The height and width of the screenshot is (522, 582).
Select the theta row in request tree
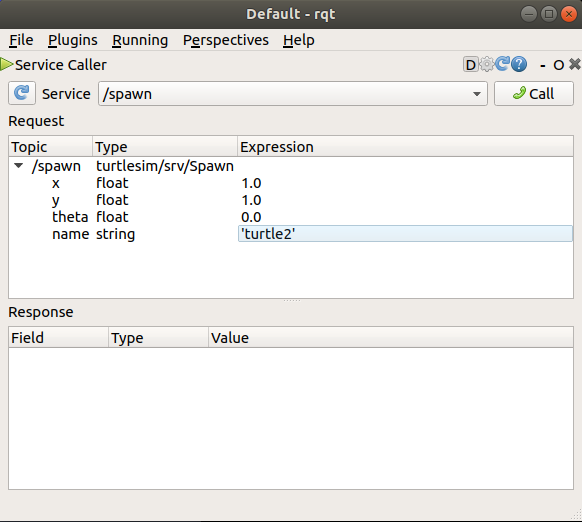pyautogui.click(x=291, y=217)
